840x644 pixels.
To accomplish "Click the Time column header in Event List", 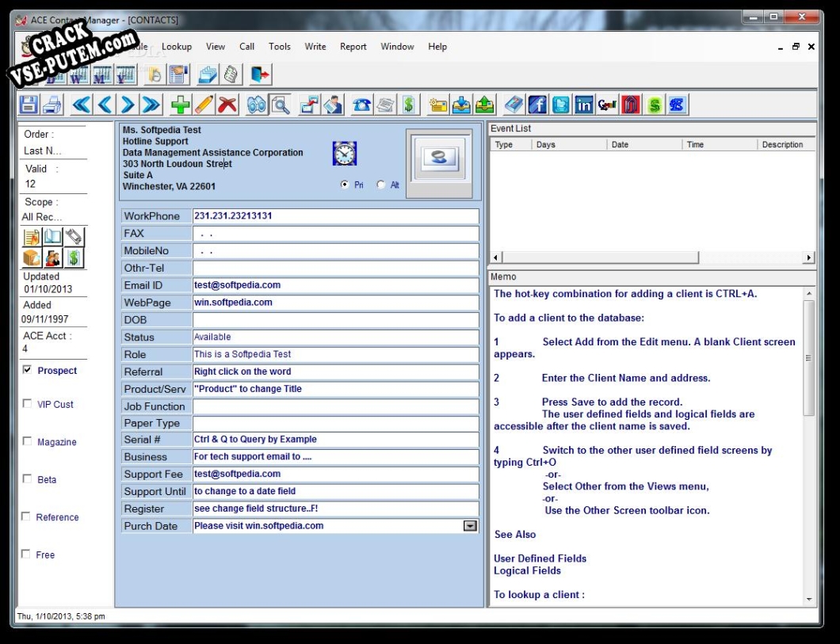I will pos(720,144).
